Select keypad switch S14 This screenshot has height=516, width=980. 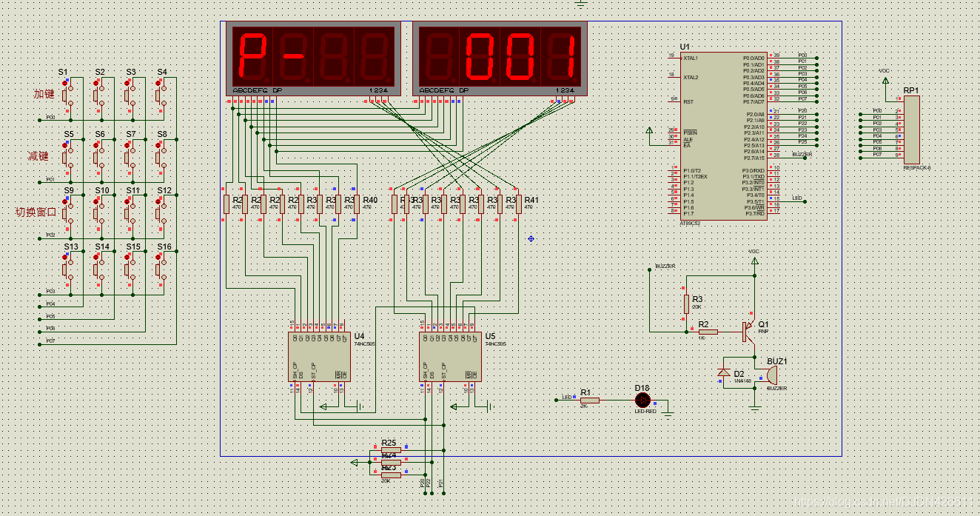pyautogui.click(x=99, y=269)
